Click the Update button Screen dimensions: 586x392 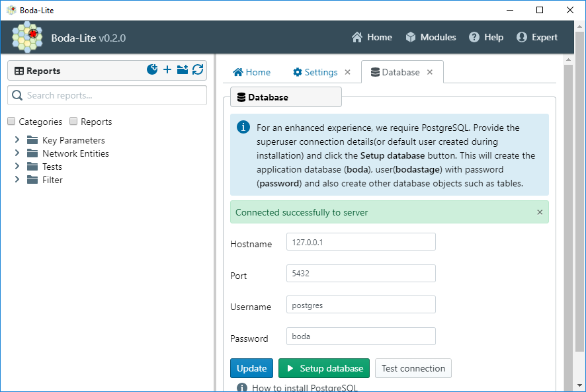click(251, 368)
